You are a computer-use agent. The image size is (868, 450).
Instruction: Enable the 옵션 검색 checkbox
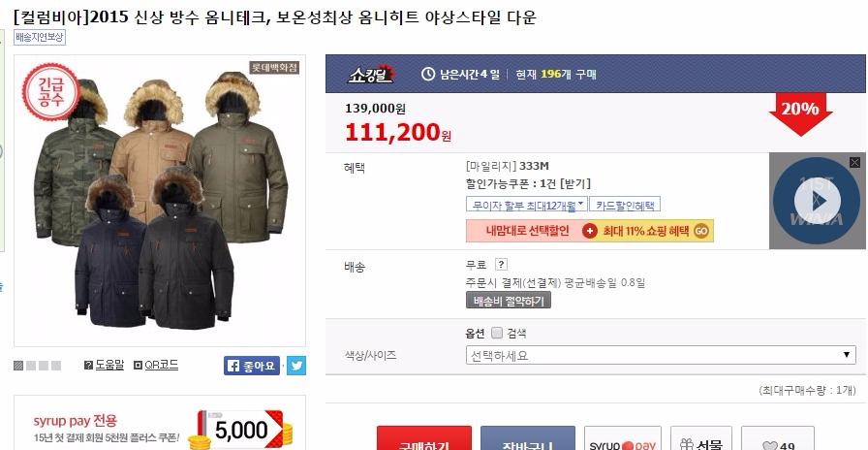tap(497, 333)
